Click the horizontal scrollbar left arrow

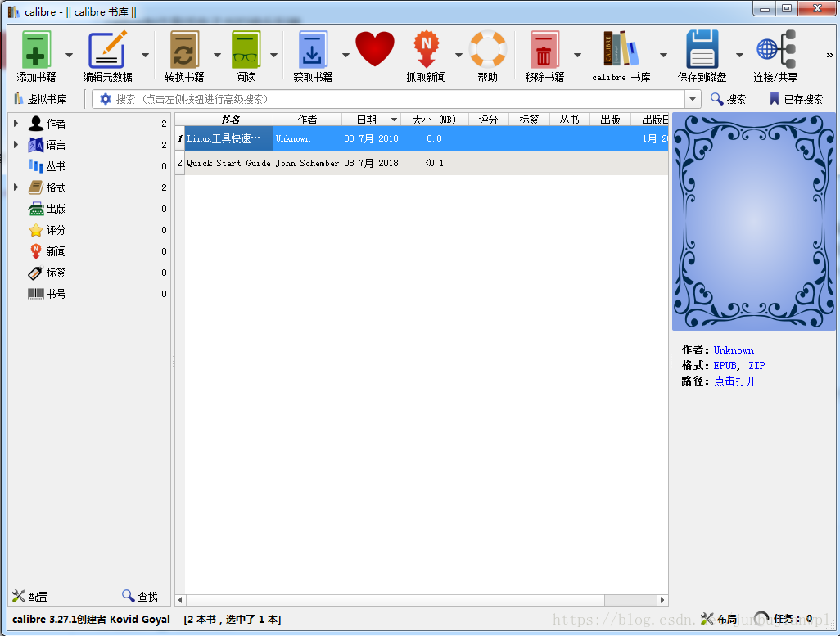181,600
